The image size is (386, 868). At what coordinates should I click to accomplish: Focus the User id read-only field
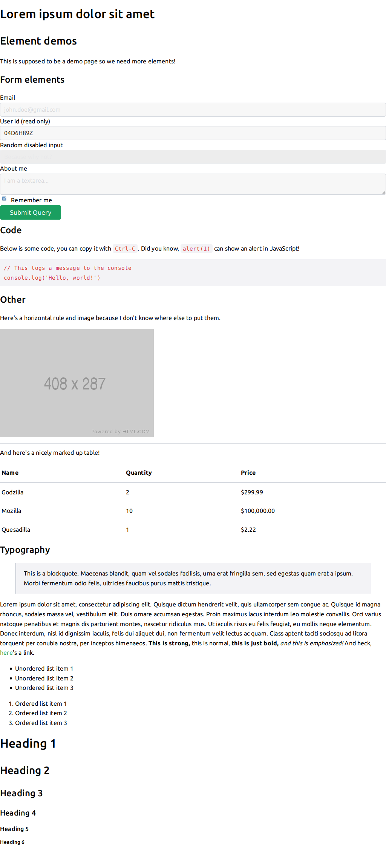193,133
